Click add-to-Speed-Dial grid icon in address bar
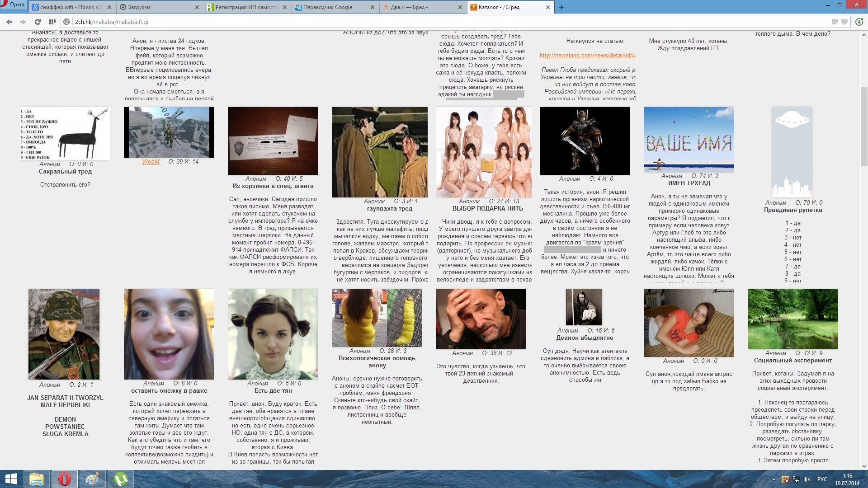 (x=835, y=22)
